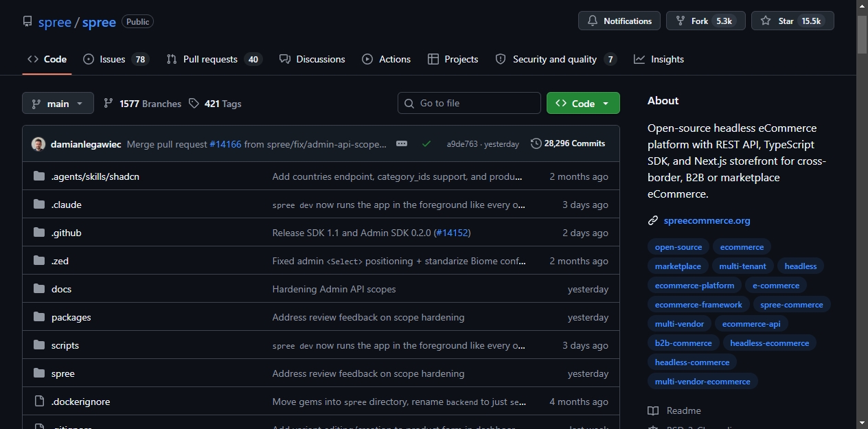This screenshot has width=868, height=429.
Task: Click the folder icon for .zed
Action: (39, 261)
